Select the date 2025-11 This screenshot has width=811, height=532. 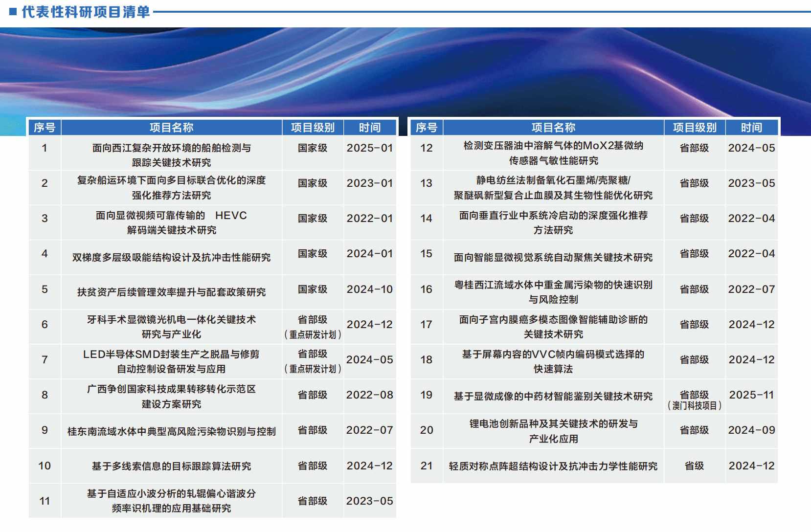[x=751, y=395]
